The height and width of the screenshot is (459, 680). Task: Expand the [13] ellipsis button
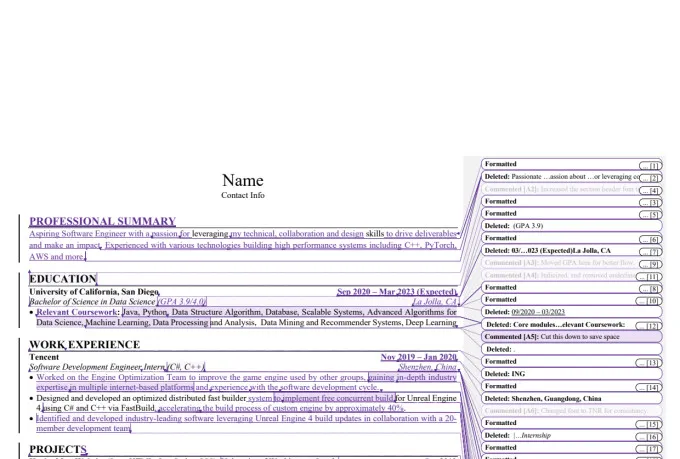(649, 363)
